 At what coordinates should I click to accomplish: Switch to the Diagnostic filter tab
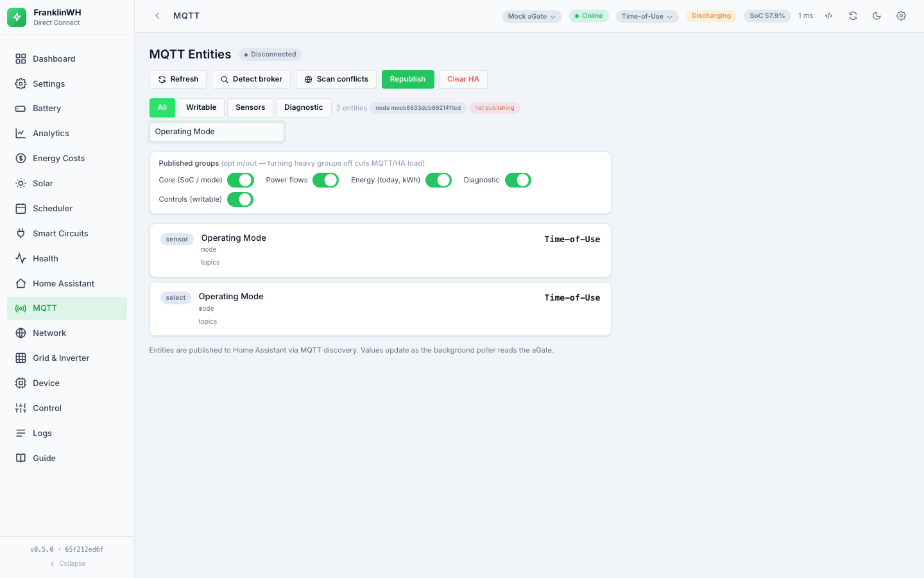pos(304,108)
